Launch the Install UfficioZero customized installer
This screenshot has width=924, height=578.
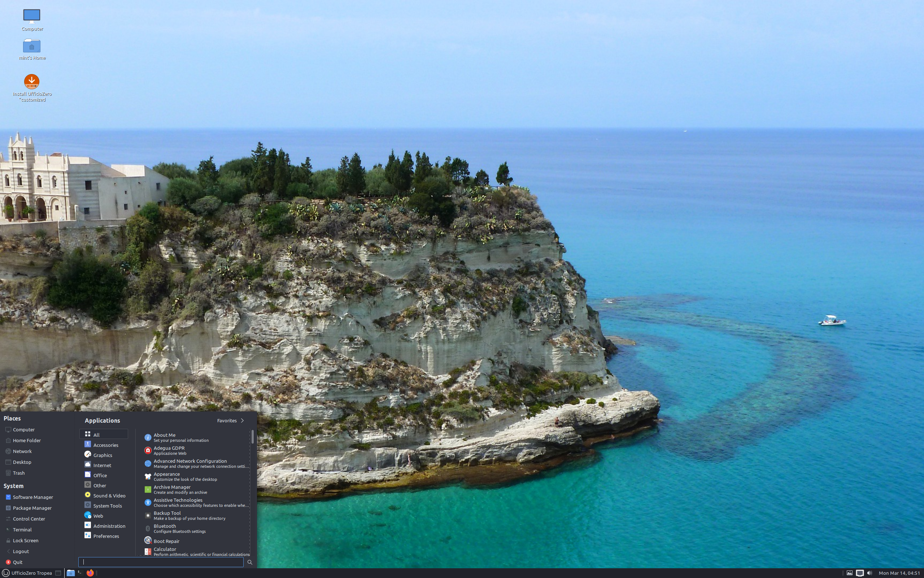(x=32, y=87)
